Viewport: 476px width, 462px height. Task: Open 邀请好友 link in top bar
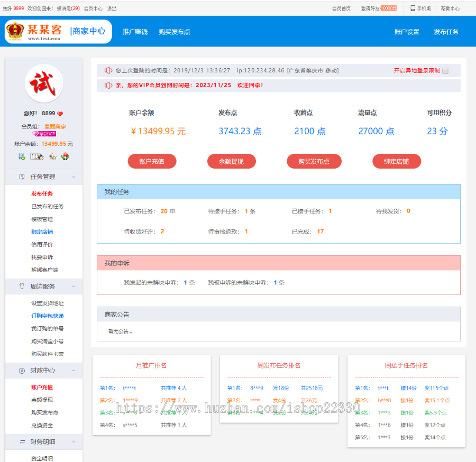[370, 8]
